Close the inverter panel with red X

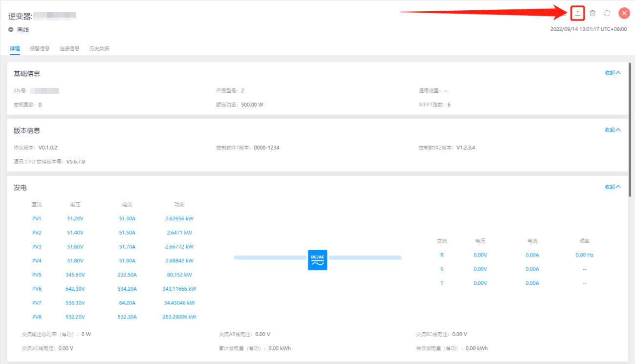coord(624,13)
